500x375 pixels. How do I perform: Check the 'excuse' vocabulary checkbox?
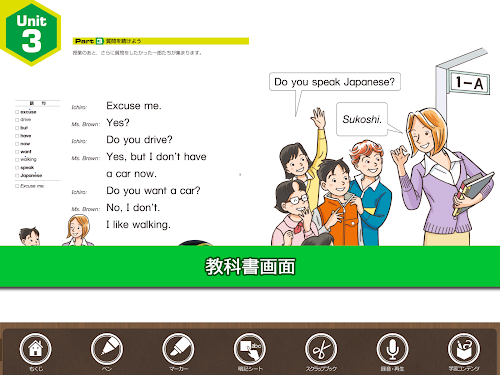pos(17,112)
